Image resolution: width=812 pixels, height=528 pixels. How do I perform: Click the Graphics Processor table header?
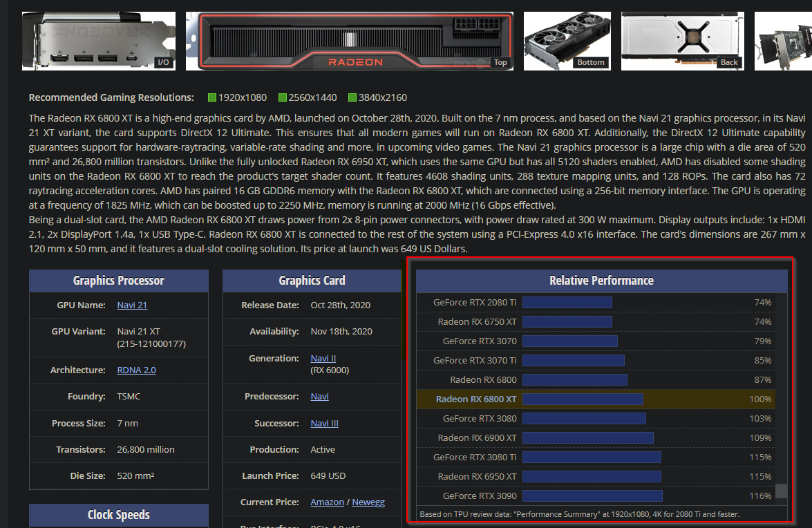tap(119, 281)
